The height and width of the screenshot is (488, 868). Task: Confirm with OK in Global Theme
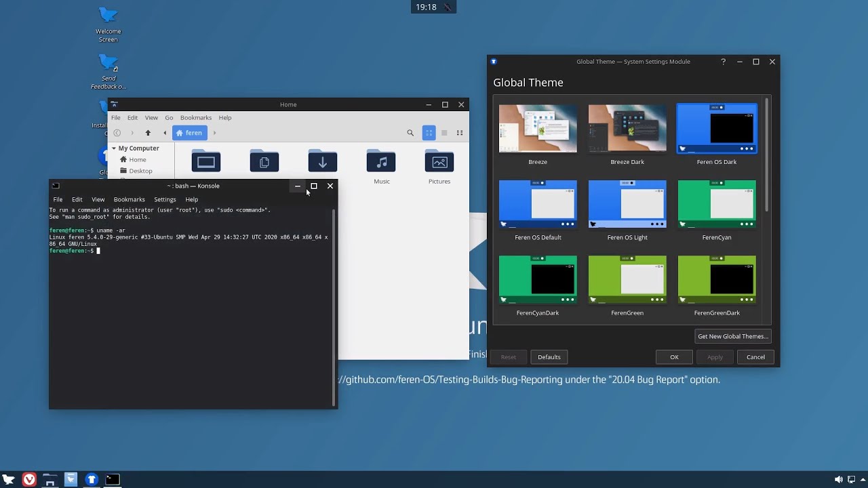674,357
